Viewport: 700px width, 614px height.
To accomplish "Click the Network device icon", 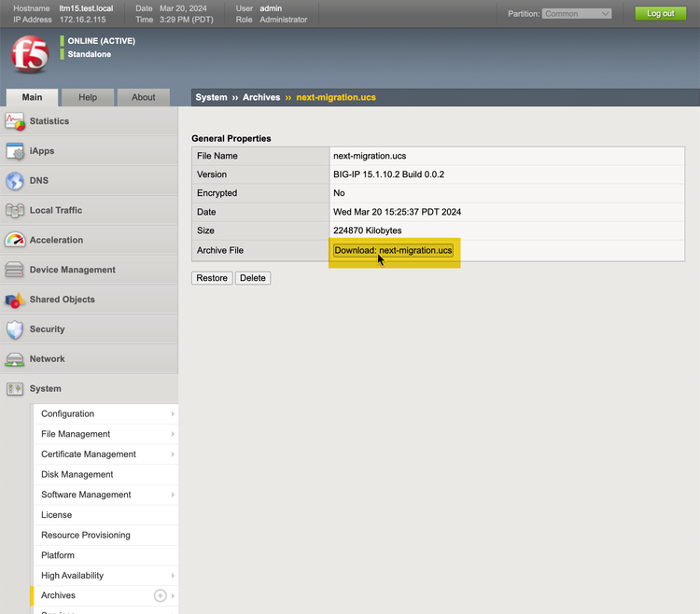I will (15, 359).
